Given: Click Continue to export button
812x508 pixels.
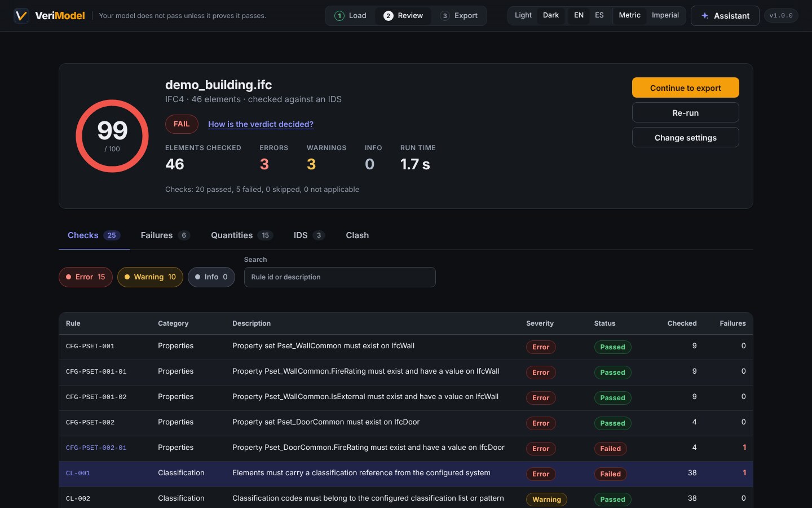Looking at the screenshot, I should (x=685, y=88).
